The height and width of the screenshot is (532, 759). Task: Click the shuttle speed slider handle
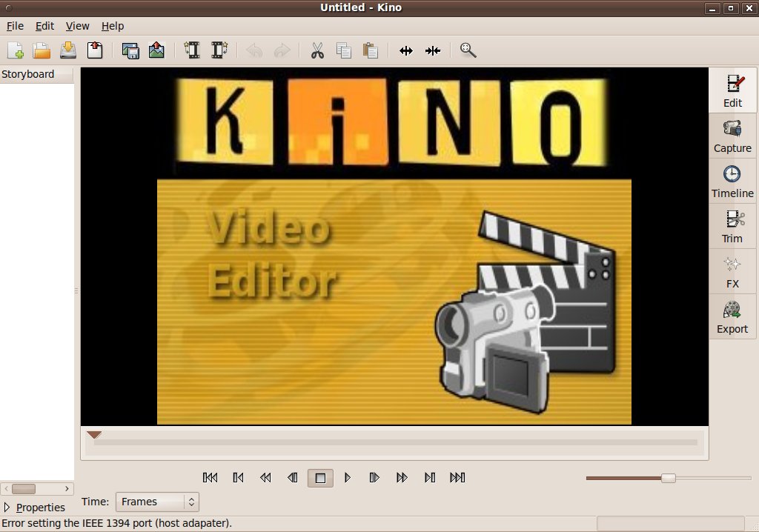coord(668,478)
